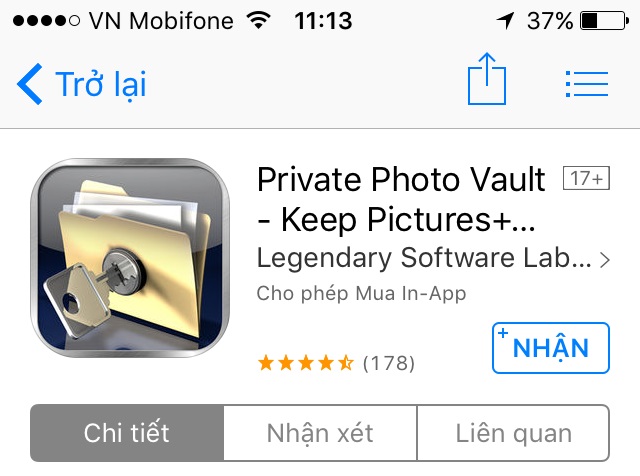This screenshot has height=476, width=640.
Task: Tap the battery indicator icon
Action: (604, 21)
